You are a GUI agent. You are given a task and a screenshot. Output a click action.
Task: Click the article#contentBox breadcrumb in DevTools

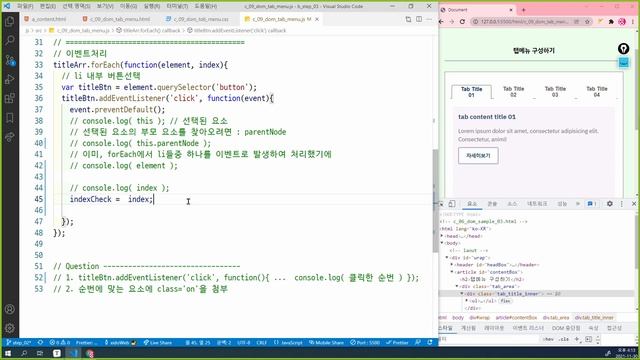point(516,317)
